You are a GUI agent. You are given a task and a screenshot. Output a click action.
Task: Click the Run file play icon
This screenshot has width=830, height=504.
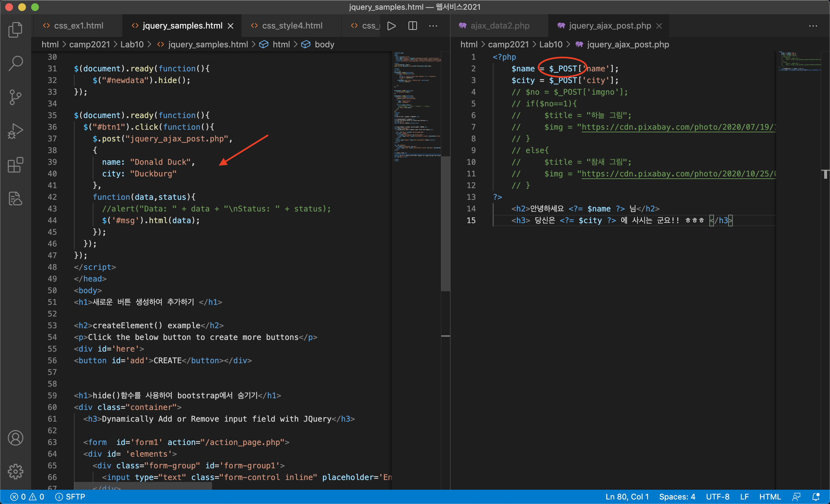click(x=391, y=26)
